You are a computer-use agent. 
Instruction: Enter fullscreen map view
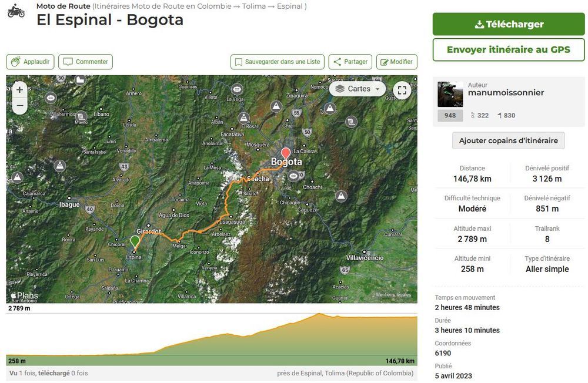click(402, 90)
